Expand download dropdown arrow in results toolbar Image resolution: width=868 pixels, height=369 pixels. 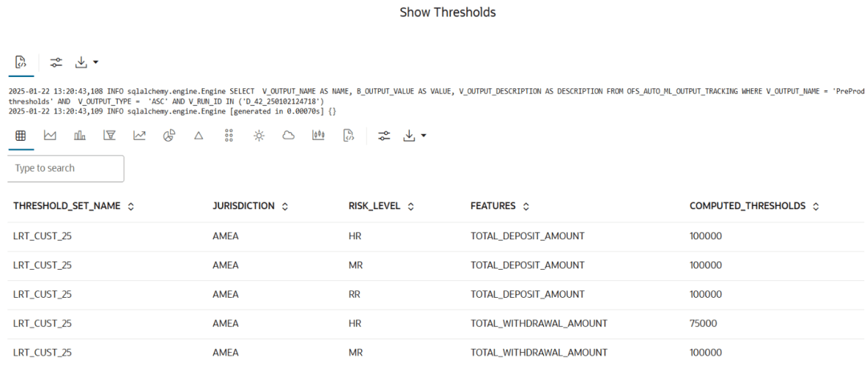coord(423,136)
